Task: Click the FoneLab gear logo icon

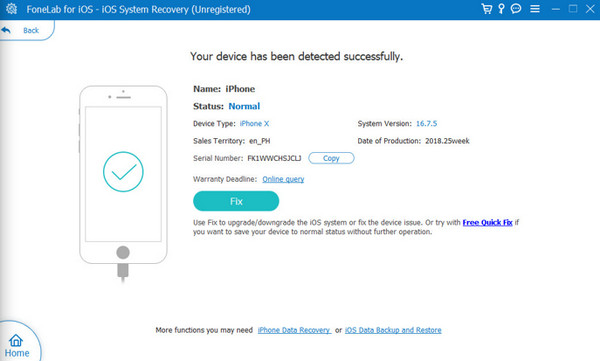Action: coord(11,9)
